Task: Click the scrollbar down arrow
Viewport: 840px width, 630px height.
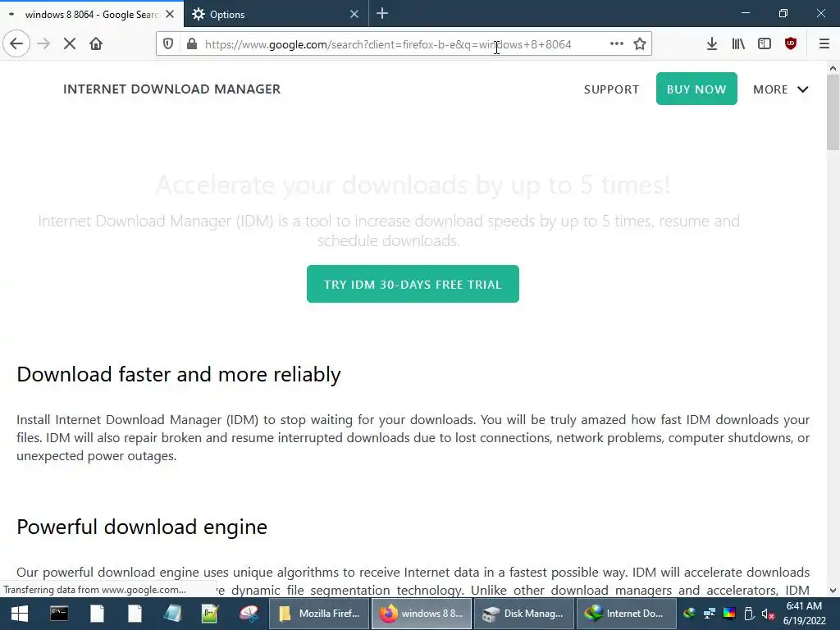Action: point(833,591)
